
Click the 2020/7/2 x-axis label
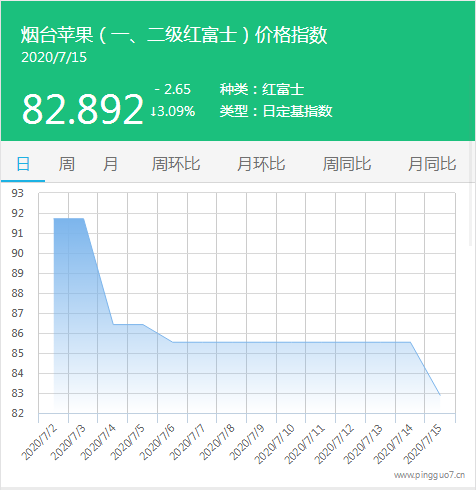[x=39, y=442]
